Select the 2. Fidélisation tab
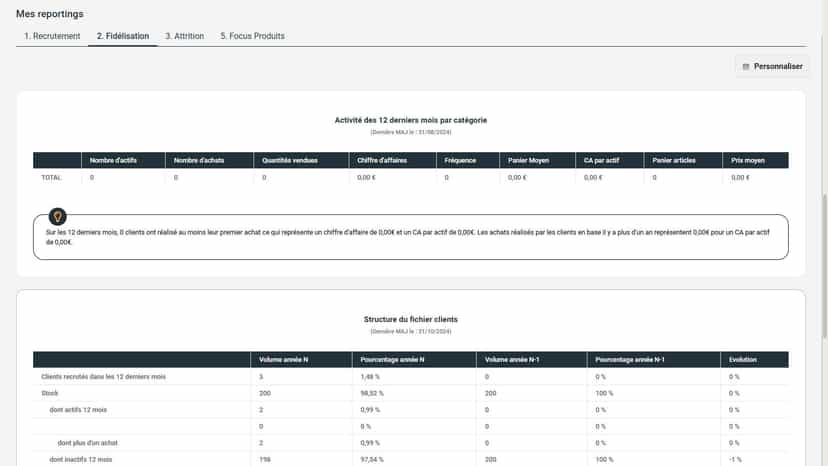Viewport: 828px width, 466px height. (x=123, y=36)
